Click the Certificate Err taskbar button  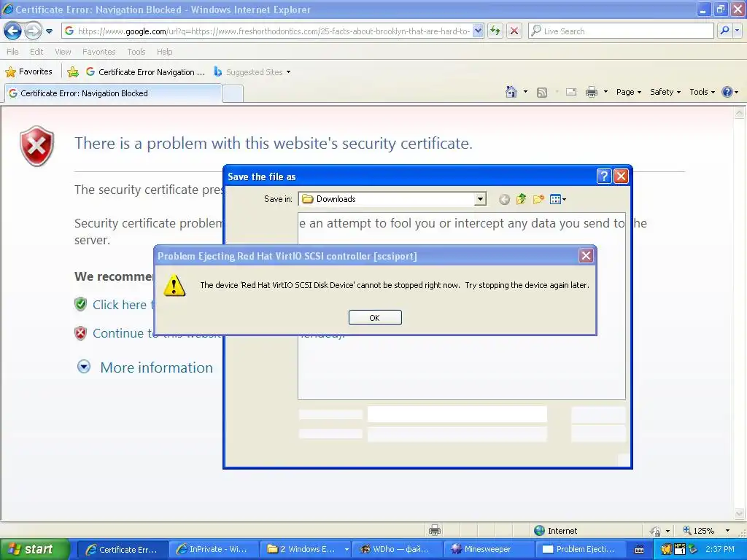click(x=123, y=550)
